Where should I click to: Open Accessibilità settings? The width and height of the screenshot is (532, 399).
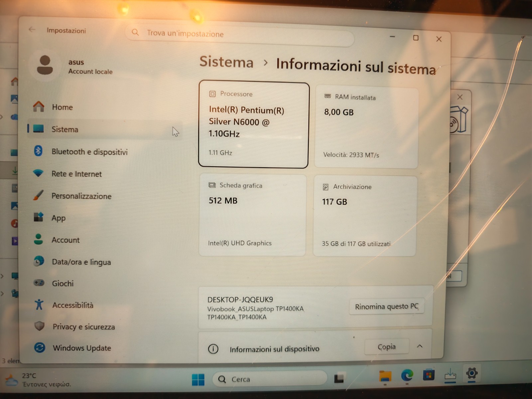(105, 305)
